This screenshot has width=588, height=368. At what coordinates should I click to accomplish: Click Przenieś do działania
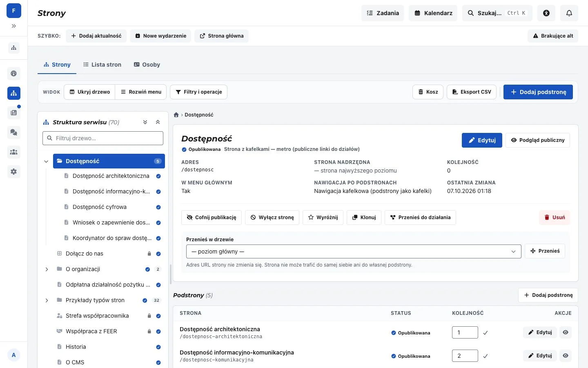point(420,218)
